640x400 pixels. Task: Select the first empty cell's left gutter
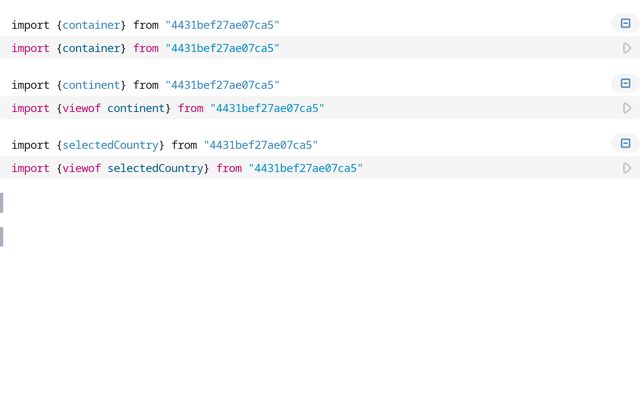[2, 203]
